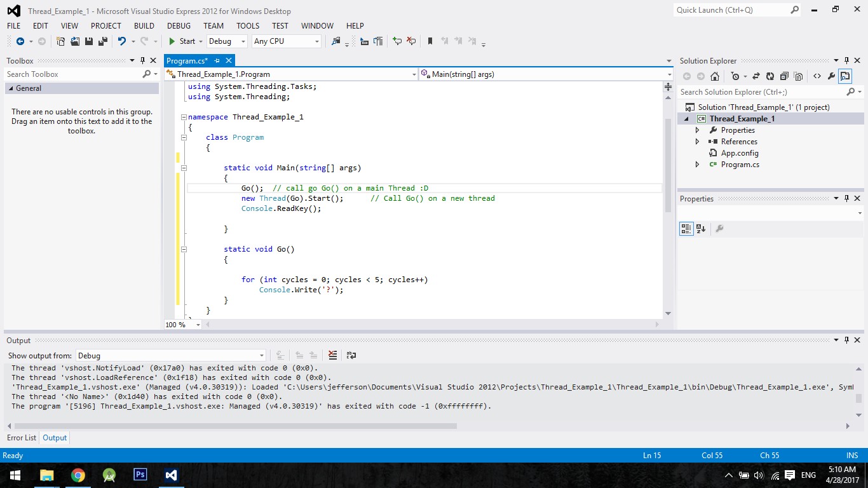Click the Split editor handle above scrollbar

click(668, 86)
